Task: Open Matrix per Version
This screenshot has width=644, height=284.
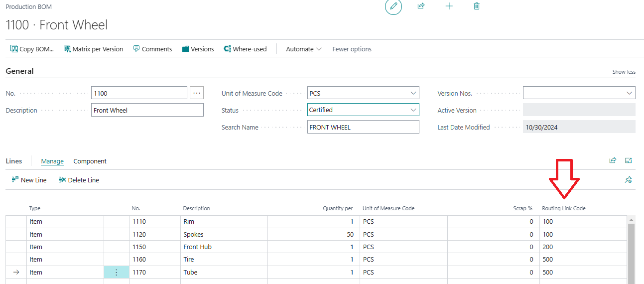Action: [93, 49]
